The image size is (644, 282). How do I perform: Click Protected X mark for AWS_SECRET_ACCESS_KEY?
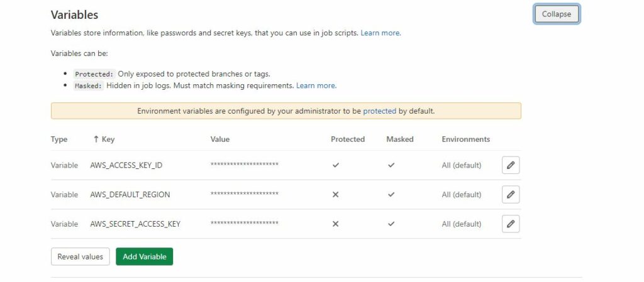pos(335,224)
